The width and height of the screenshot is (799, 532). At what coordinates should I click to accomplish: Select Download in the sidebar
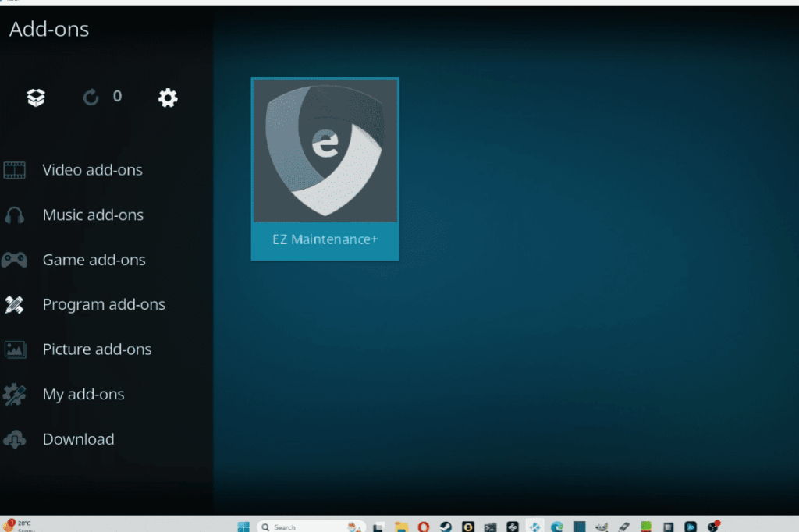tap(78, 439)
